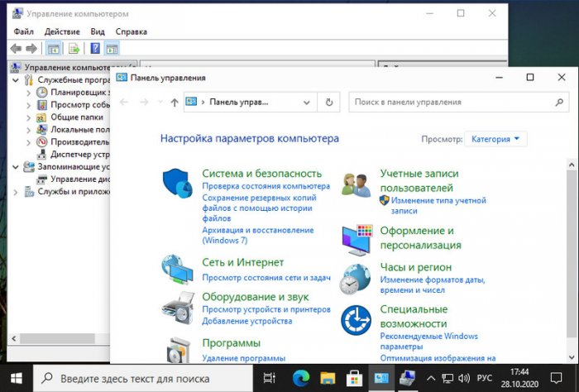Open Просмотр Категория dropdown

(495, 139)
